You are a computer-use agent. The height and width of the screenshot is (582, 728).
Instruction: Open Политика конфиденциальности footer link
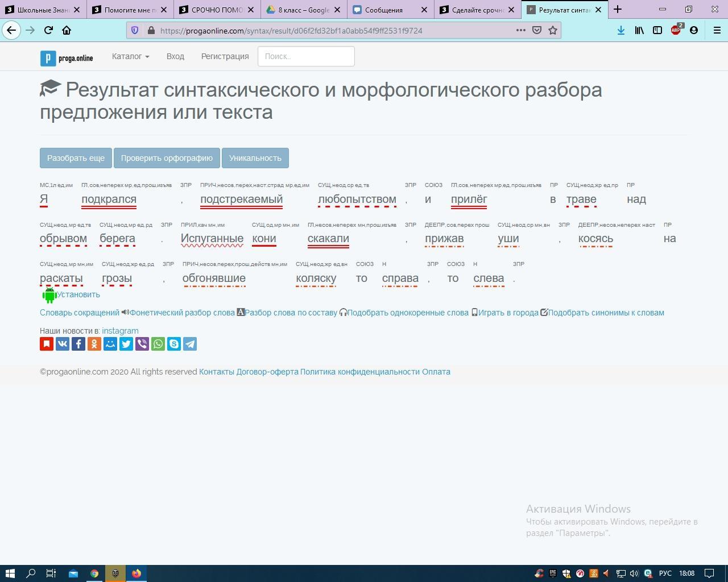pyautogui.click(x=360, y=372)
